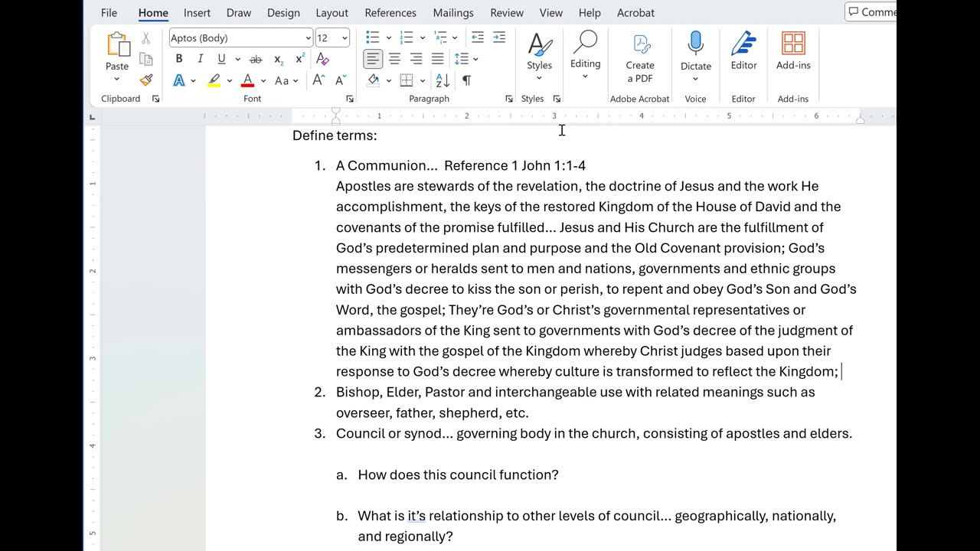Click Line and Paragraph Spacing icon
This screenshot has height=551, width=980.
coord(461,59)
